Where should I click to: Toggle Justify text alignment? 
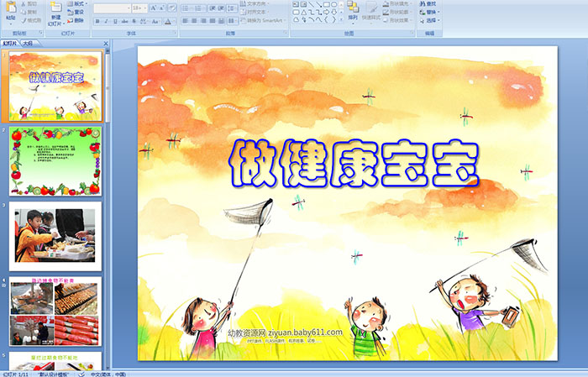pos(213,21)
